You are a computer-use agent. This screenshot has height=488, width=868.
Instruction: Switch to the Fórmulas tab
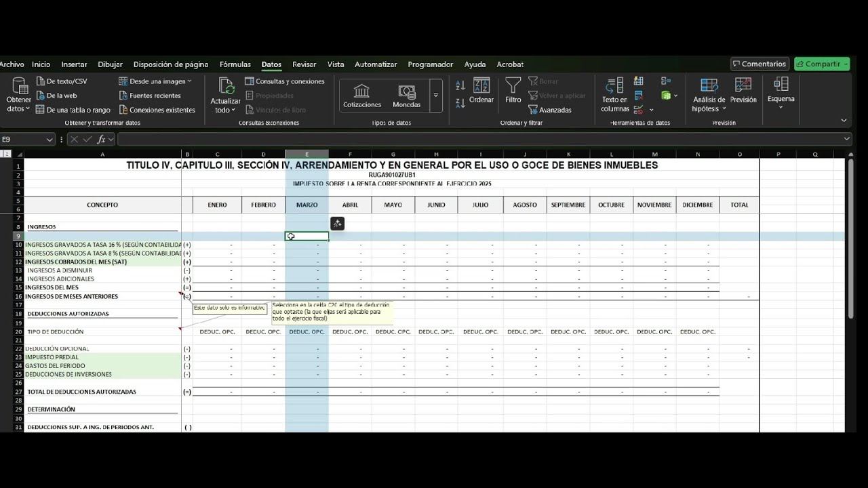[235, 64]
